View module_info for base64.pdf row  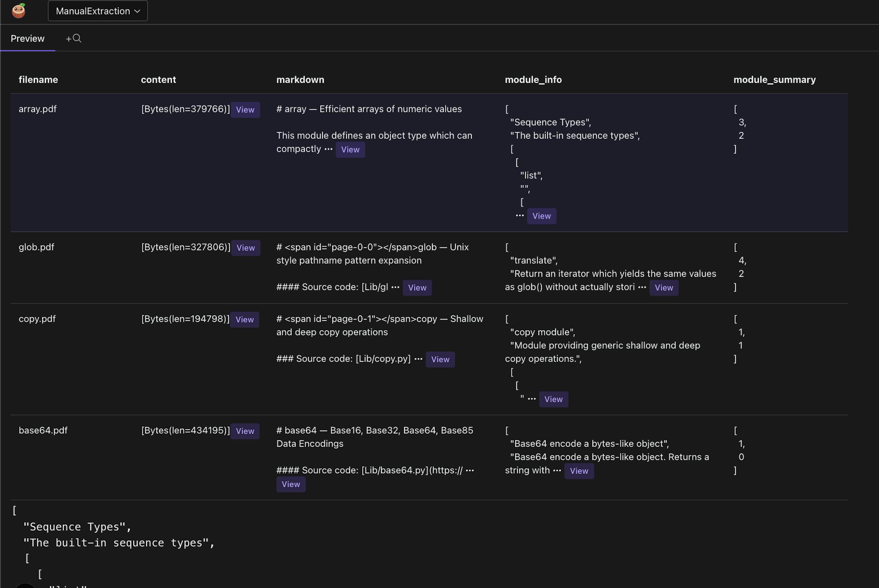(x=579, y=471)
